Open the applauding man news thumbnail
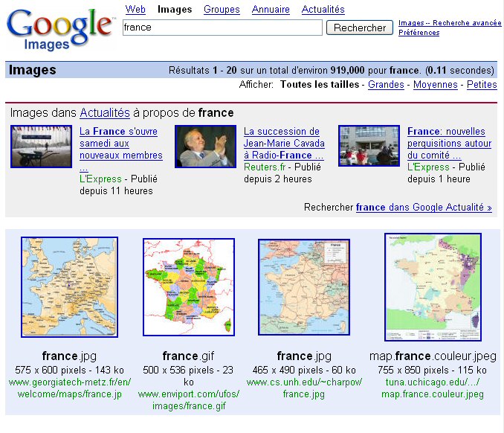 point(204,146)
